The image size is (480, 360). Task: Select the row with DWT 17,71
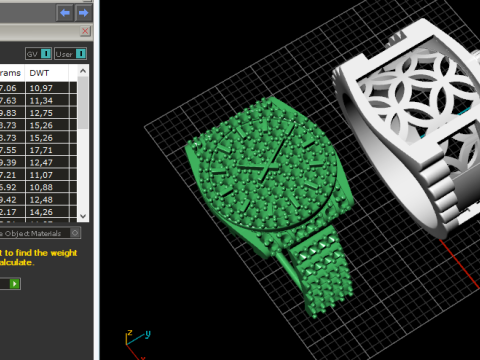[x=38, y=150]
